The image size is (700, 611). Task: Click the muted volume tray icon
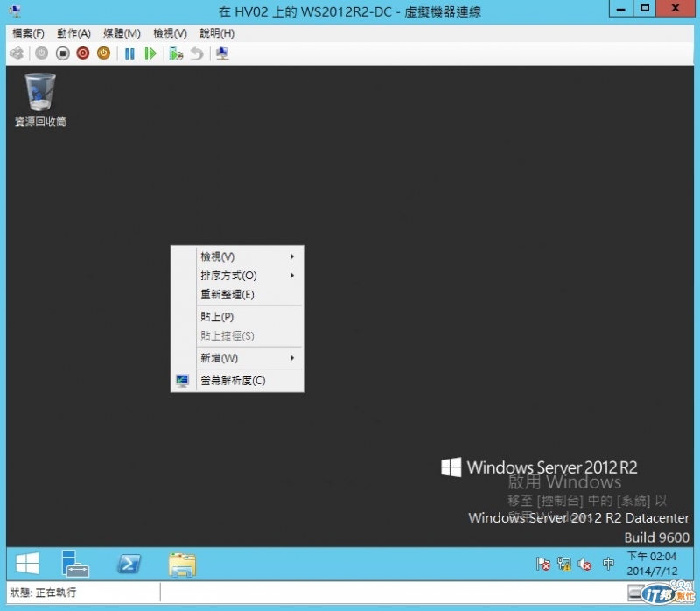584,564
